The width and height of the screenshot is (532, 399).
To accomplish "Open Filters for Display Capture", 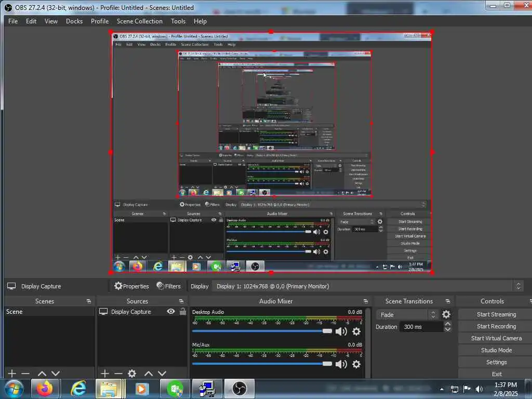I will pyautogui.click(x=169, y=286).
